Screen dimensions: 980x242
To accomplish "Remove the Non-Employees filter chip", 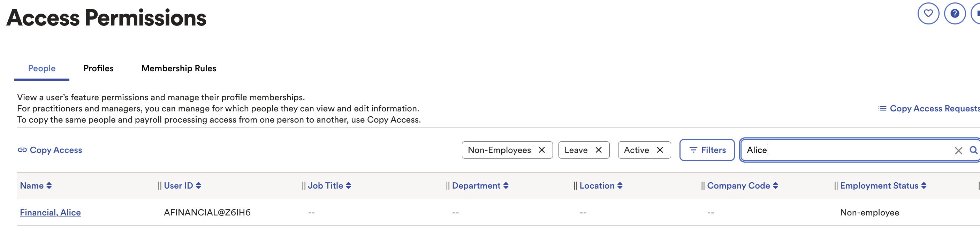I will point(542,150).
